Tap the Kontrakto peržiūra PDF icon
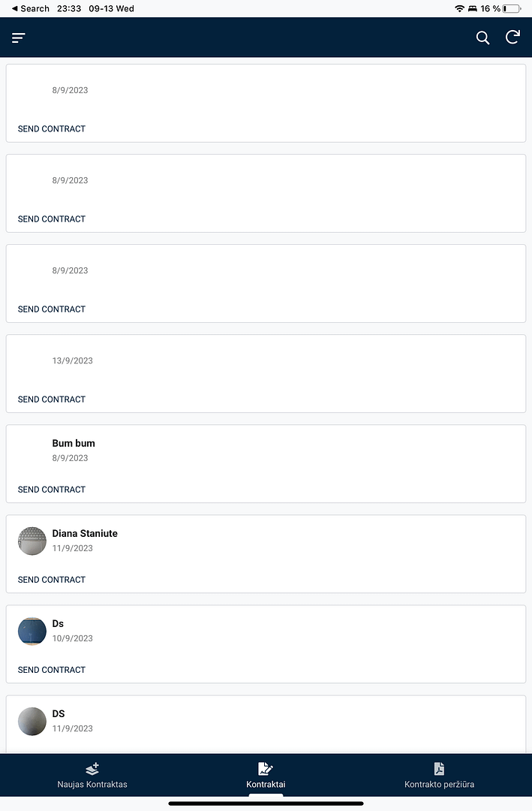The height and width of the screenshot is (811, 532). pyautogui.click(x=439, y=768)
